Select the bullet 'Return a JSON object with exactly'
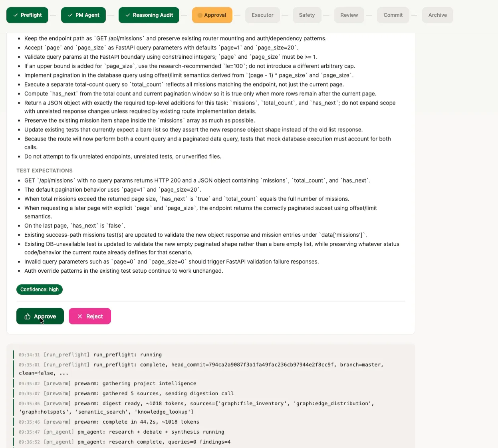This screenshot has height=448, width=498. 210,107
